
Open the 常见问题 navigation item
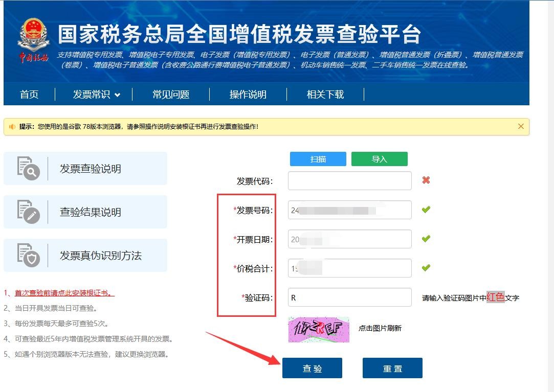pos(171,95)
